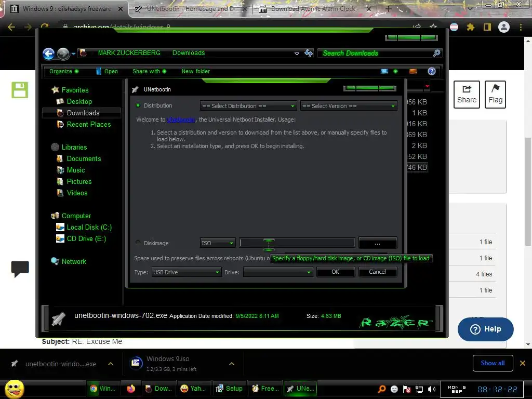Click the change view icon in the toolbar
532x399 pixels.
[x=384, y=71]
